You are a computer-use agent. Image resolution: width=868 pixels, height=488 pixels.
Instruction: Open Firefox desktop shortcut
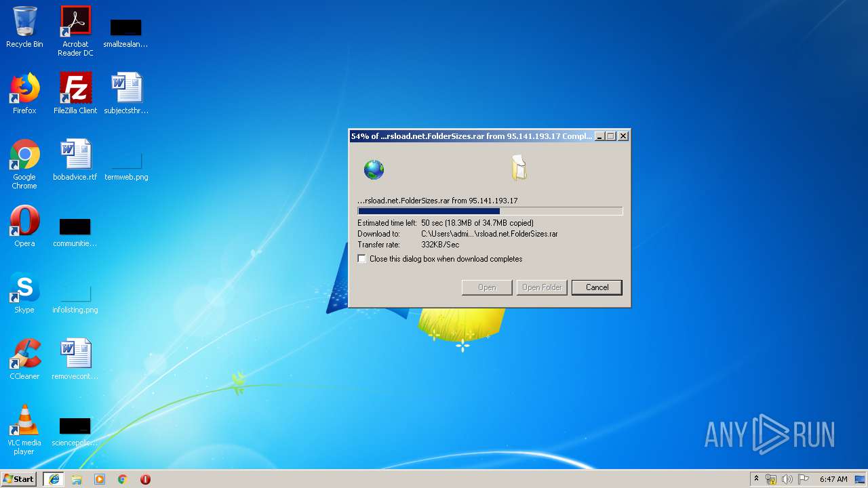(x=24, y=94)
